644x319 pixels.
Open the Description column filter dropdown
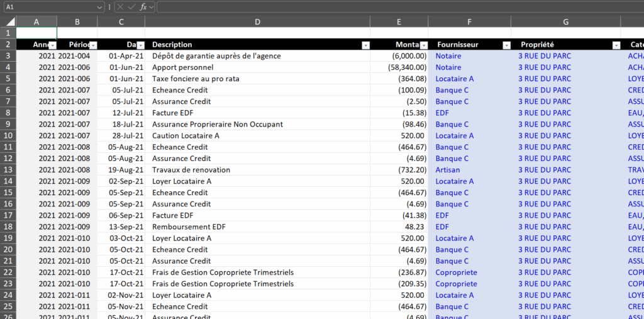pos(365,45)
